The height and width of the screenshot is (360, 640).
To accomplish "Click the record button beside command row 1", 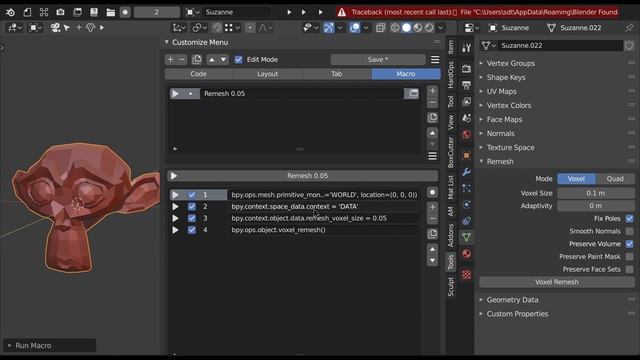I will 432,192.
